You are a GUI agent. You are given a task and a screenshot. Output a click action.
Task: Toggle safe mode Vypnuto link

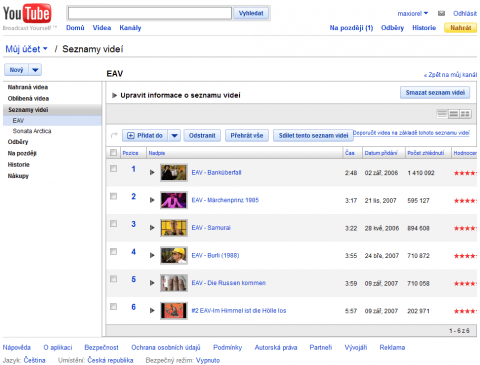point(208,360)
